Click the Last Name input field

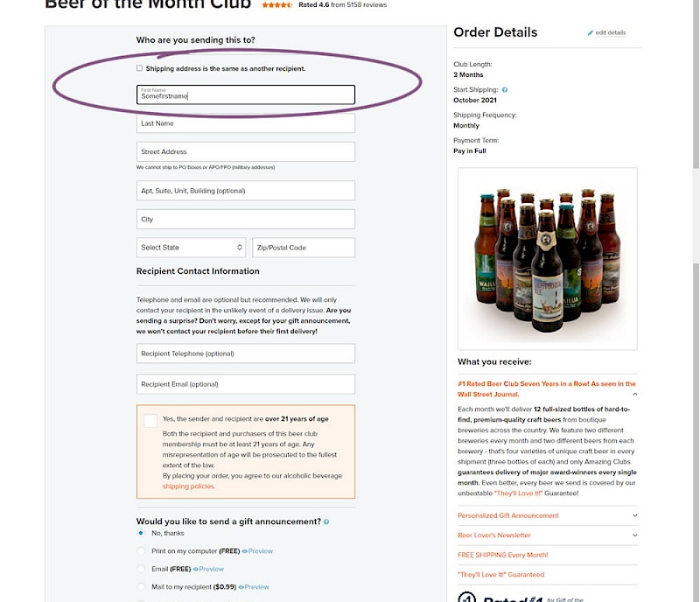pos(245,123)
